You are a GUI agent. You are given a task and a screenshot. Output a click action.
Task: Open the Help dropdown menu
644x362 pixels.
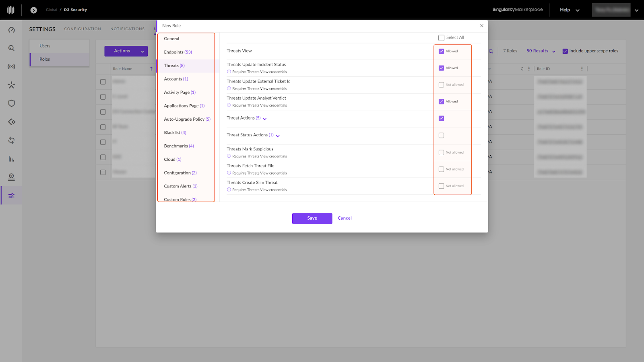point(570,10)
